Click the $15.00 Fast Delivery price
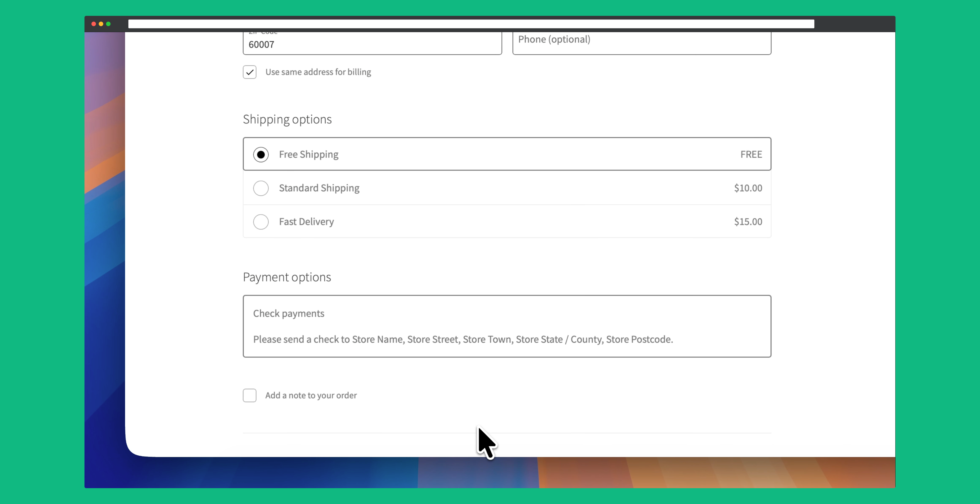 coord(747,222)
